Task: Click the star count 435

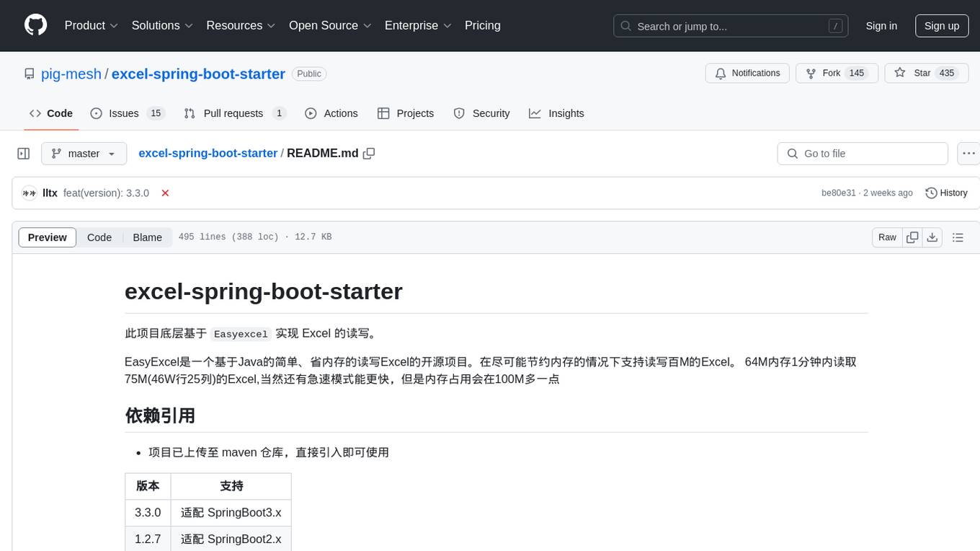Action: pyautogui.click(x=947, y=74)
